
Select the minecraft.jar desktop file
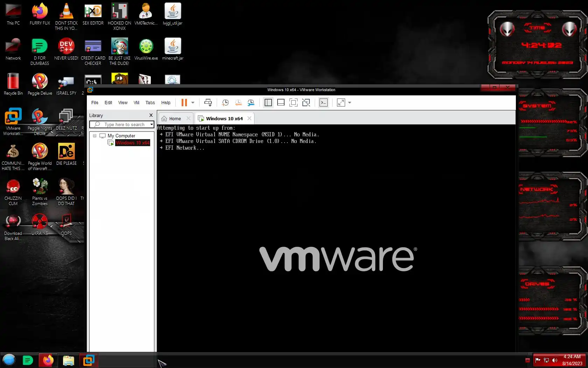point(173,49)
